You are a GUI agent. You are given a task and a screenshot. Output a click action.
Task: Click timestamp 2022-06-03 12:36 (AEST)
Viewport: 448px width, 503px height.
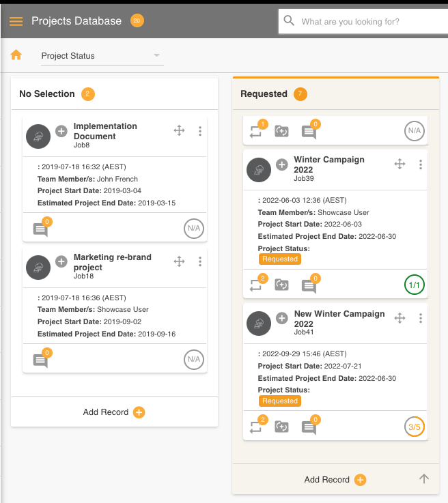click(303, 200)
